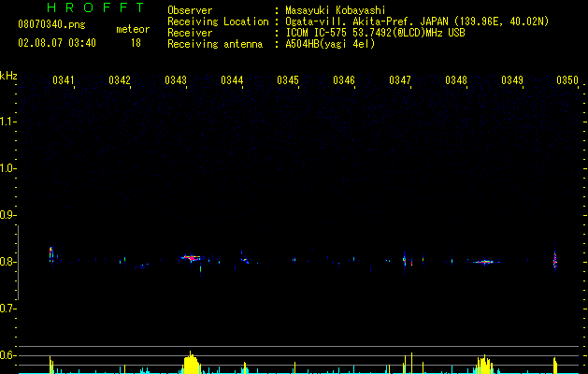Screen dimensions: 588x374
Task: Click the 1.1 kHz axis label
Action: pos(7,122)
